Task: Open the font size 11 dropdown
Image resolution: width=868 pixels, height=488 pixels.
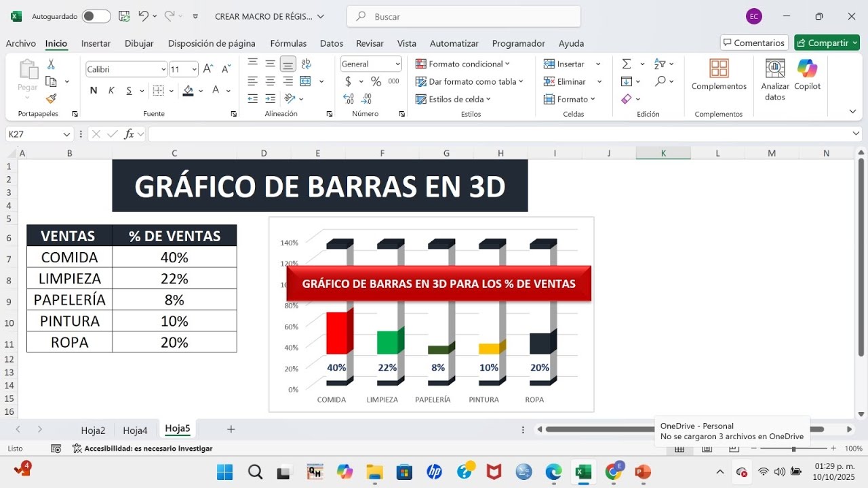Action: [x=195, y=69]
